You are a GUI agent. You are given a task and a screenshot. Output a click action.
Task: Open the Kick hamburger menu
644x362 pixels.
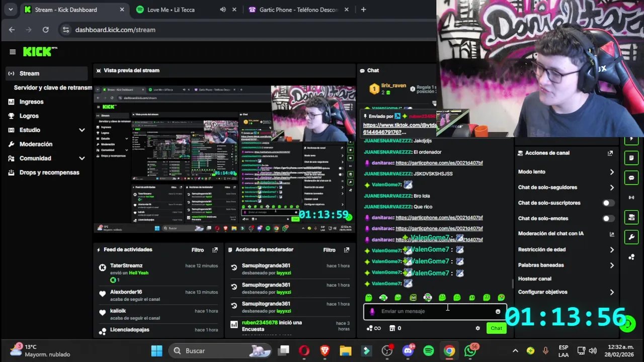tap(13, 52)
